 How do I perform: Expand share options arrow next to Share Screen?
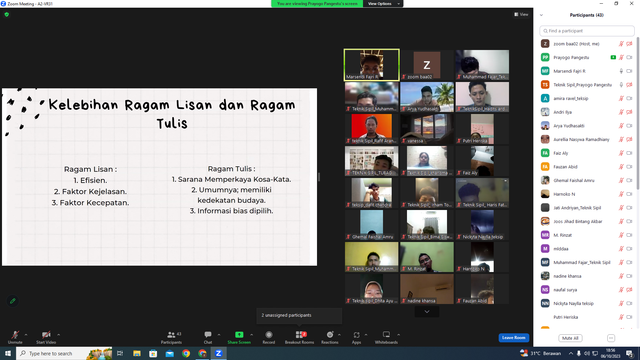pos(251,335)
